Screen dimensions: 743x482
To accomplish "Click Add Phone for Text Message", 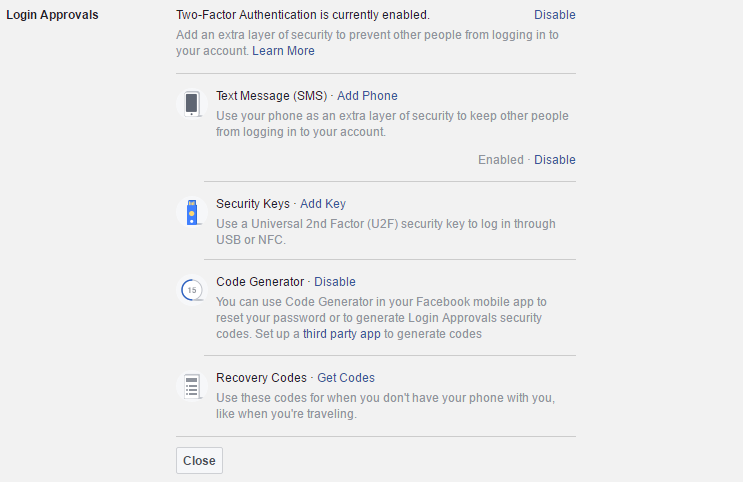I will (367, 96).
